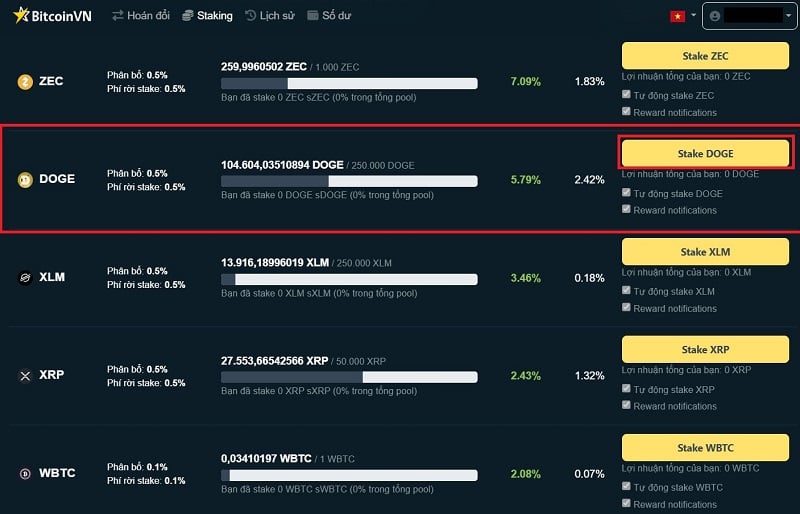Click the BitcoinVN star logo
The height and width of the screenshot is (514, 800).
pos(21,15)
